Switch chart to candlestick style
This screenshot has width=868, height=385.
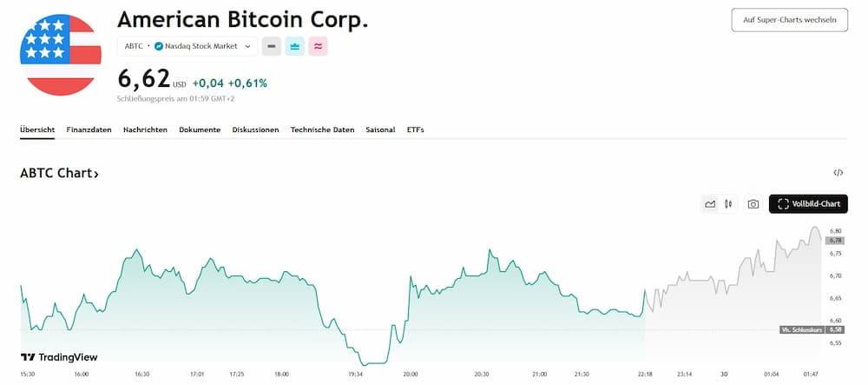728,204
